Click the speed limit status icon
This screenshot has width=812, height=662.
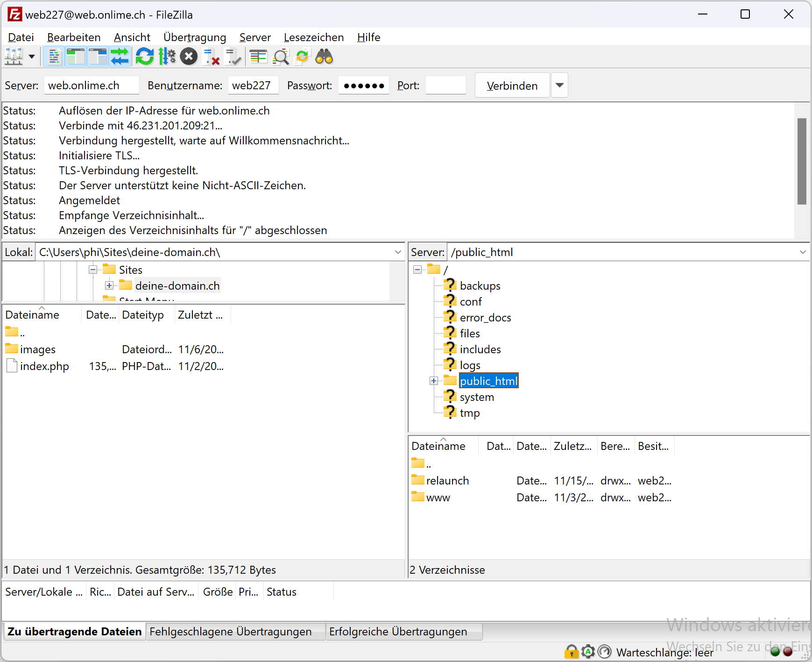point(604,651)
